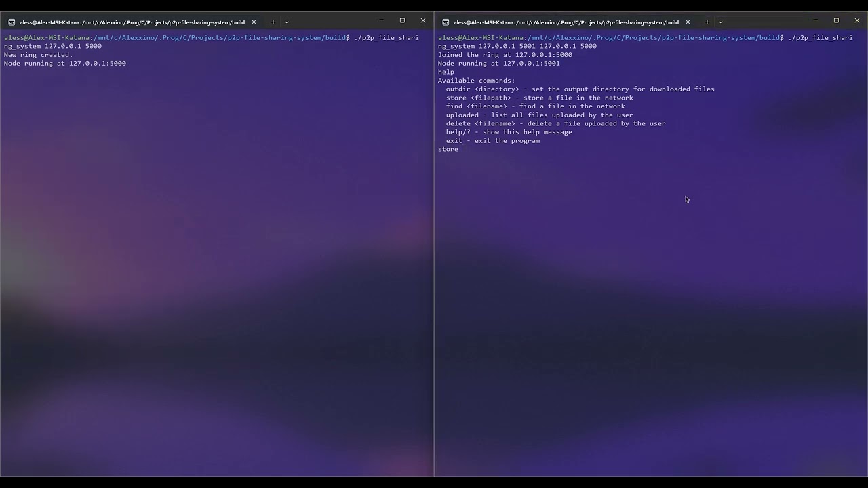Close the right terminal window
This screenshot has height=488, width=868.
pyautogui.click(x=857, y=20)
